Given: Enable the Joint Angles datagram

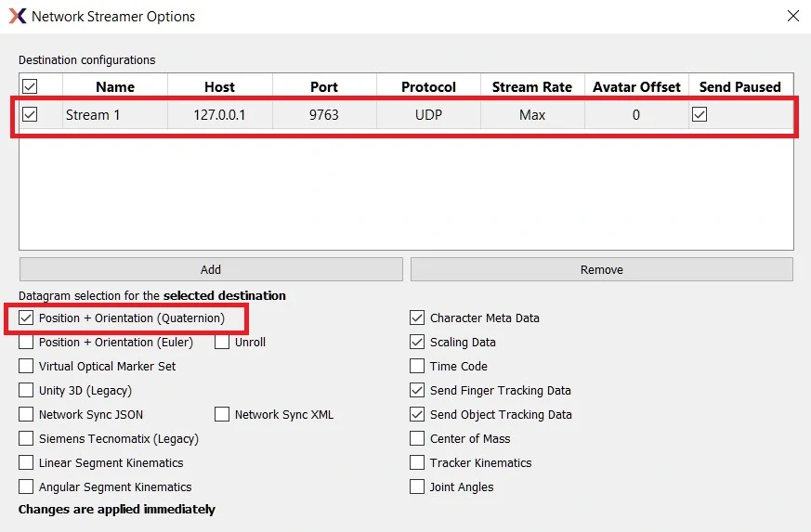Looking at the screenshot, I should [417, 487].
